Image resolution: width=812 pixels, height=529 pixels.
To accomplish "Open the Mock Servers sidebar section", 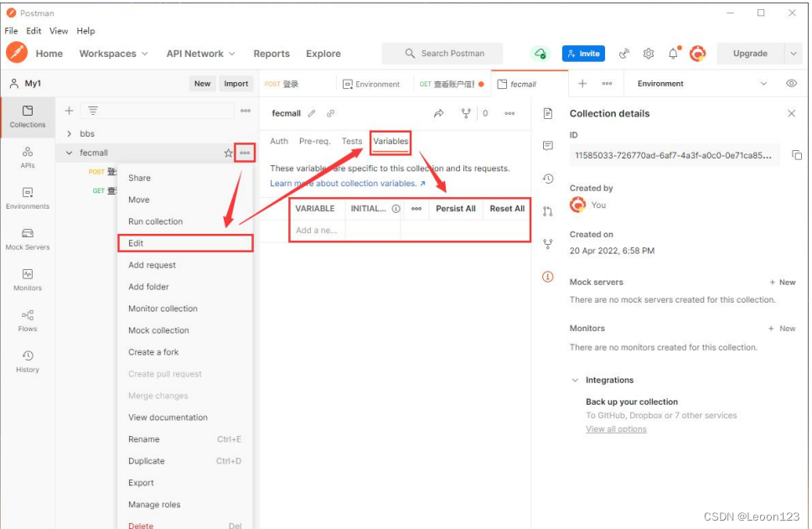I will [28, 239].
